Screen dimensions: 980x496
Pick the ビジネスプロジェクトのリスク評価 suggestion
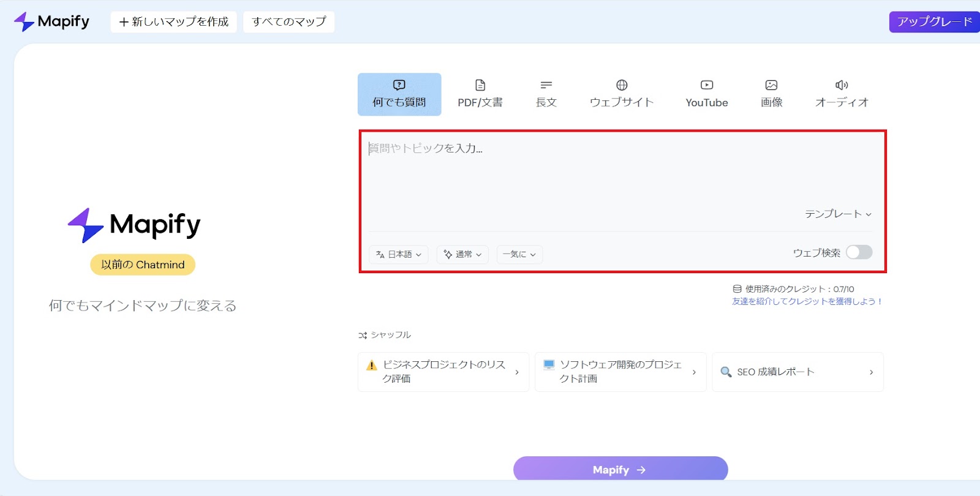[x=443, y=372]
